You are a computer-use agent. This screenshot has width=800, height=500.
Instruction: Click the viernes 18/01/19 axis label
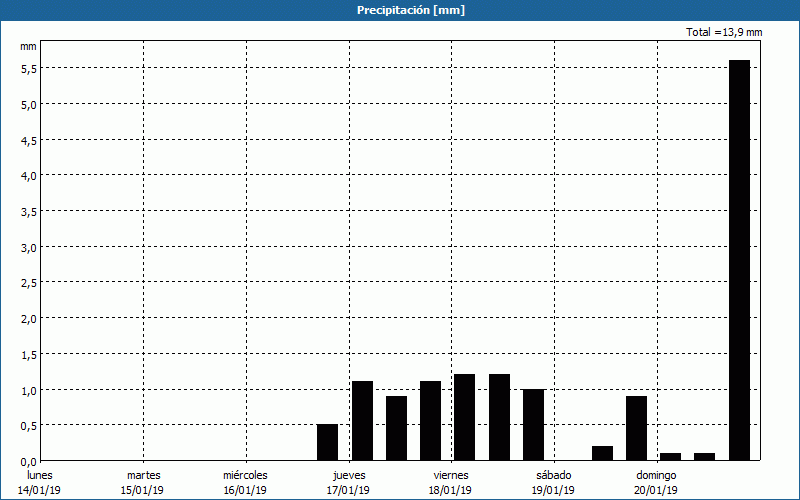(x=451, y=483)
